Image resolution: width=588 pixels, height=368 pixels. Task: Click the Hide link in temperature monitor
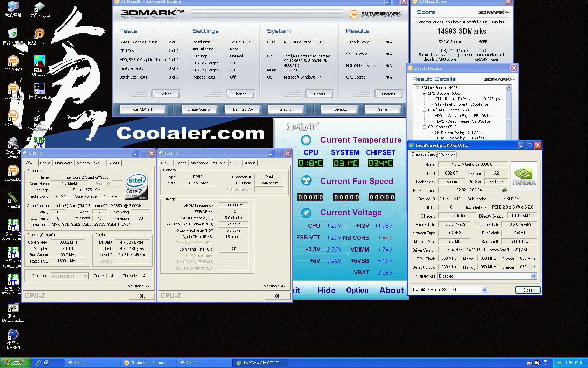(327, 291)
